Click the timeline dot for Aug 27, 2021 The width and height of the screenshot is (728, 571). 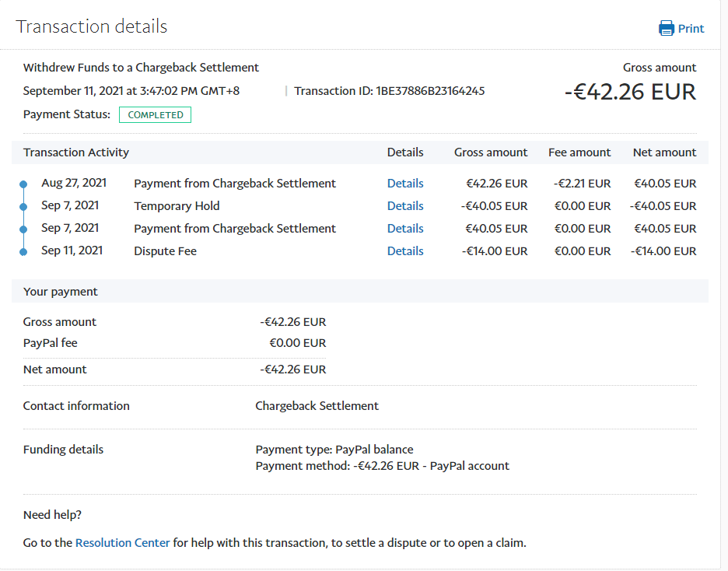coord(23,184)
